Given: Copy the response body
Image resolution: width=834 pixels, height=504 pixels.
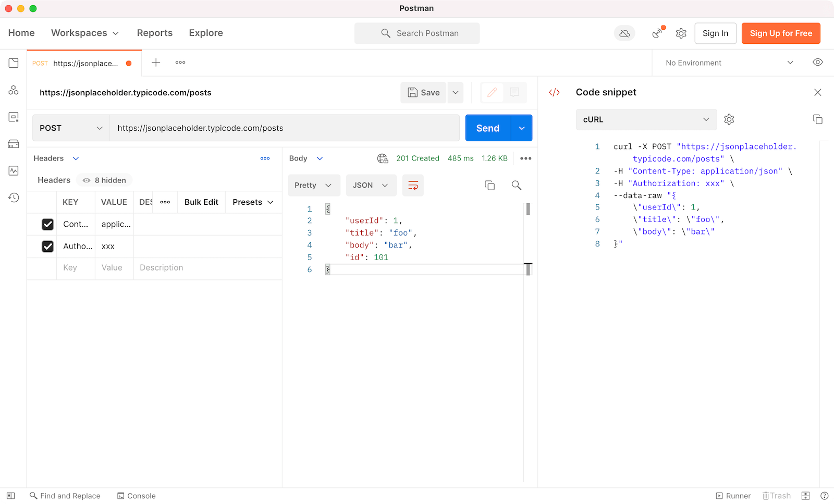Looking at the screenshot, I should coord(489,186).
